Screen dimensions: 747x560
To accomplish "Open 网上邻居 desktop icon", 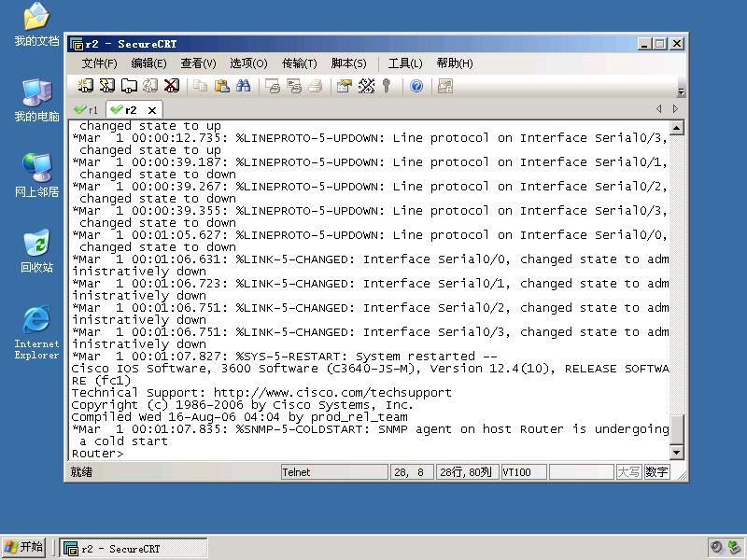I will [36, 175].
